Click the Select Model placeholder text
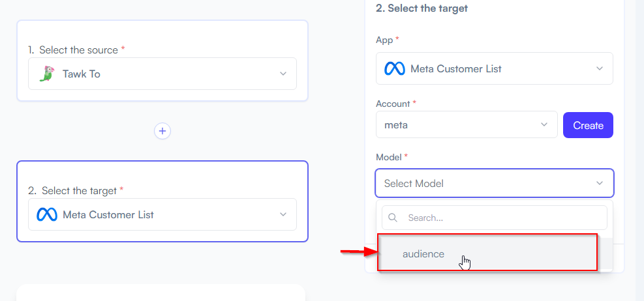Screen dimensions: 644x301 (x=414, y=184)
